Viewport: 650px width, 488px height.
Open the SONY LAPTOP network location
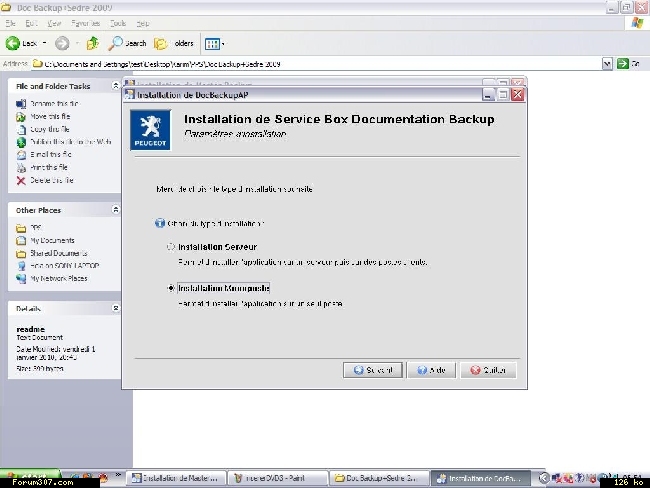(65, 266)
